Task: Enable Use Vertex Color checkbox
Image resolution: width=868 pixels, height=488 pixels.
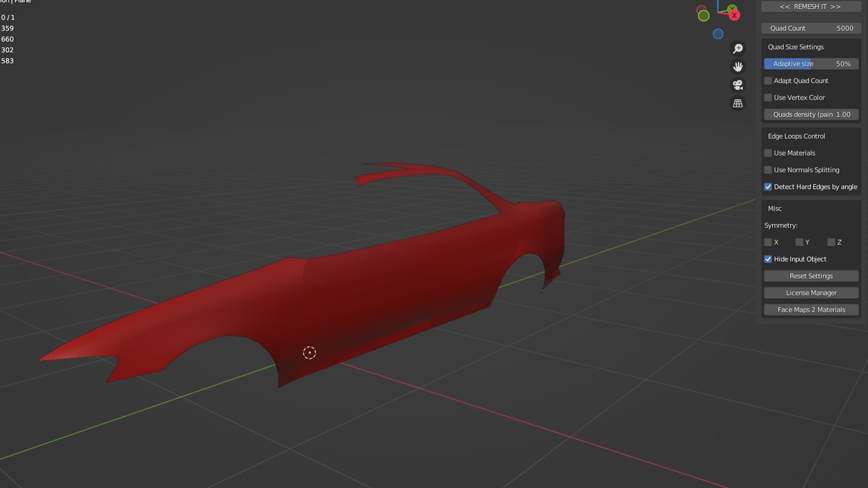Action: point(768,98)
